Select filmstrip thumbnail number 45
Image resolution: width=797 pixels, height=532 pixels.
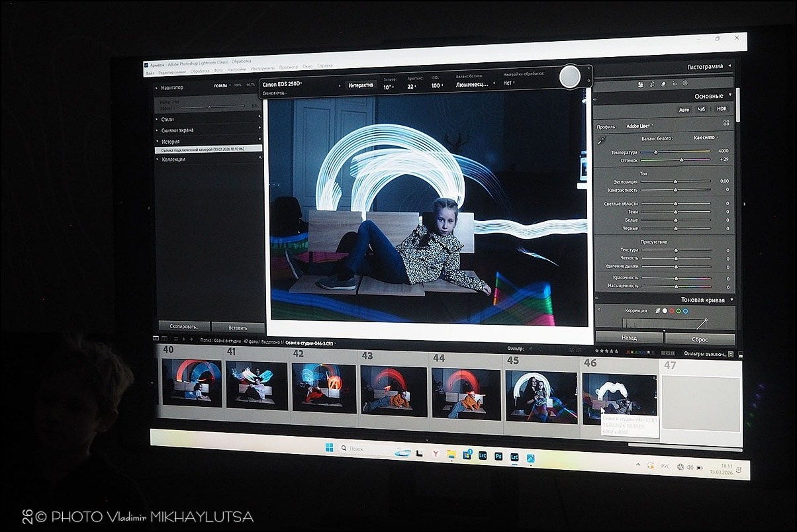[541, 396]
